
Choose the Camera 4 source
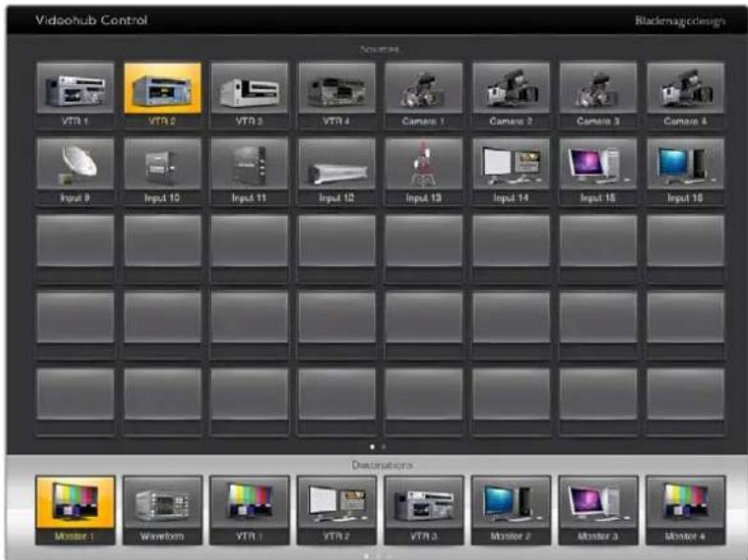coord(685,94)
